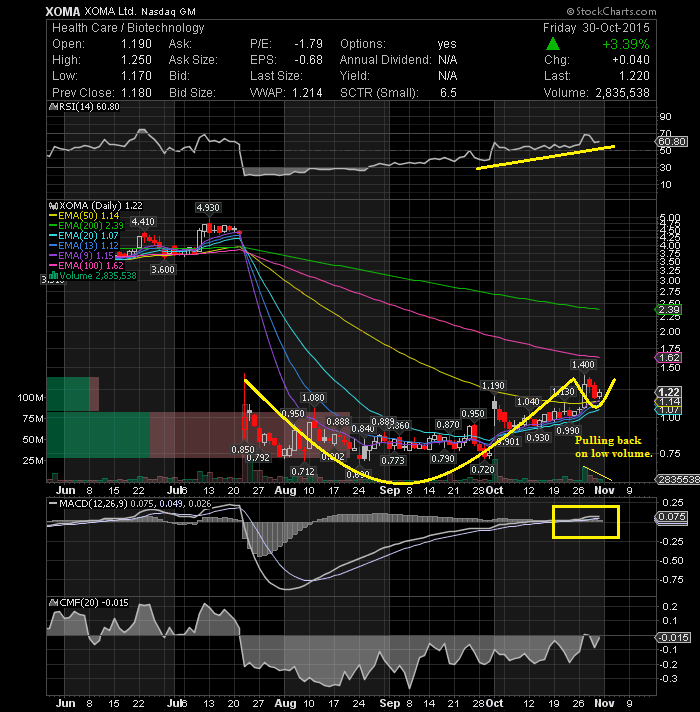Viewport: 700px width, 712px height.
Task: Click the EMA(9) 1.15 legend entry
Action: point(82,256)
